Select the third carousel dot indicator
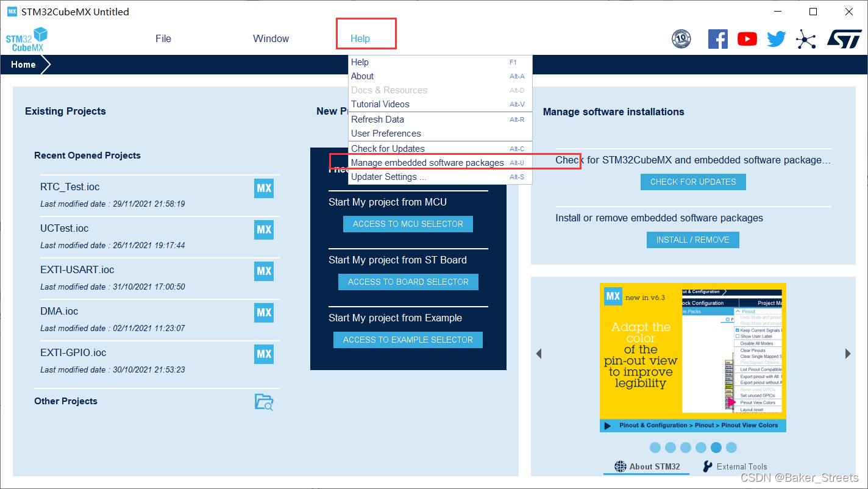 pos(686,448)
